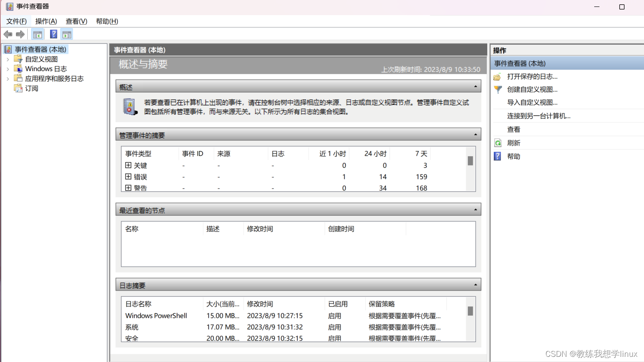Click the help icon beside 帮助 in actions

(498, 156)
